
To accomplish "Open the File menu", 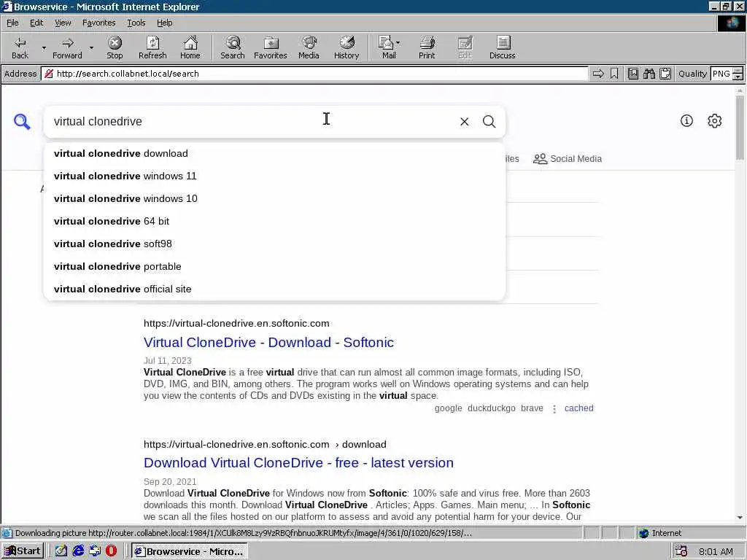I will pos(12,23).
